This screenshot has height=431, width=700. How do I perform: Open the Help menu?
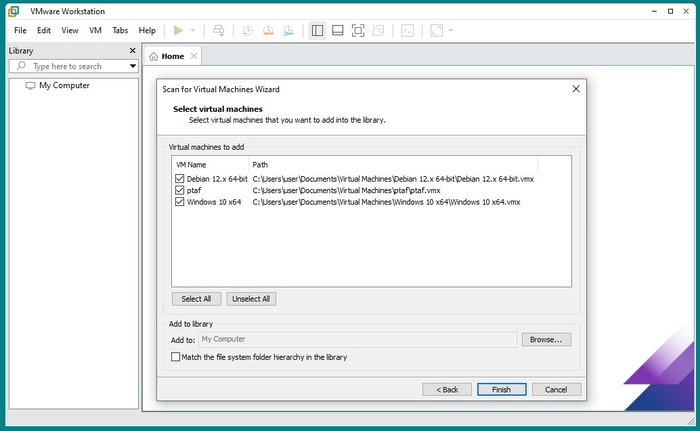pyautogui.click(x=147, y=30)
